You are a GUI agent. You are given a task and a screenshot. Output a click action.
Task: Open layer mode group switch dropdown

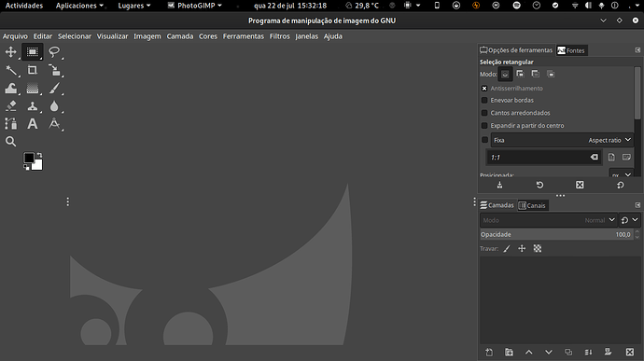pos(630,220)
